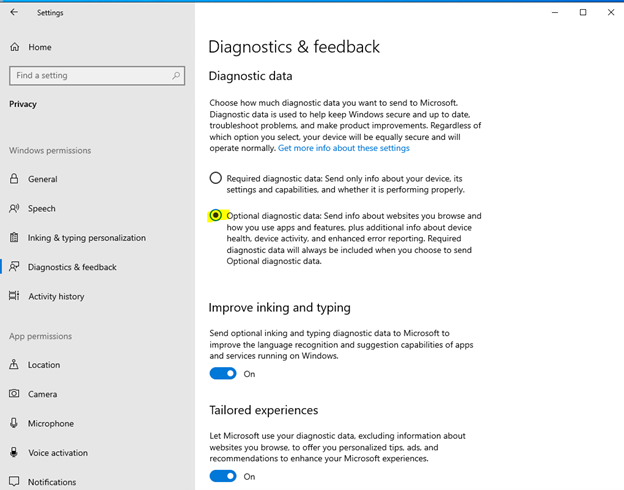Disable the Tailored experiences toggle

pos(223,476)
